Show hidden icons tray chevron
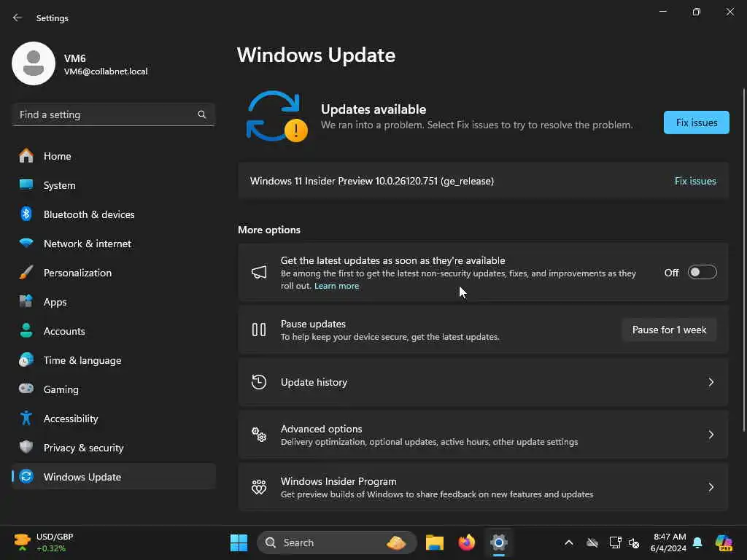This screenshot has height=560, width=747. (x=569, y=542)
